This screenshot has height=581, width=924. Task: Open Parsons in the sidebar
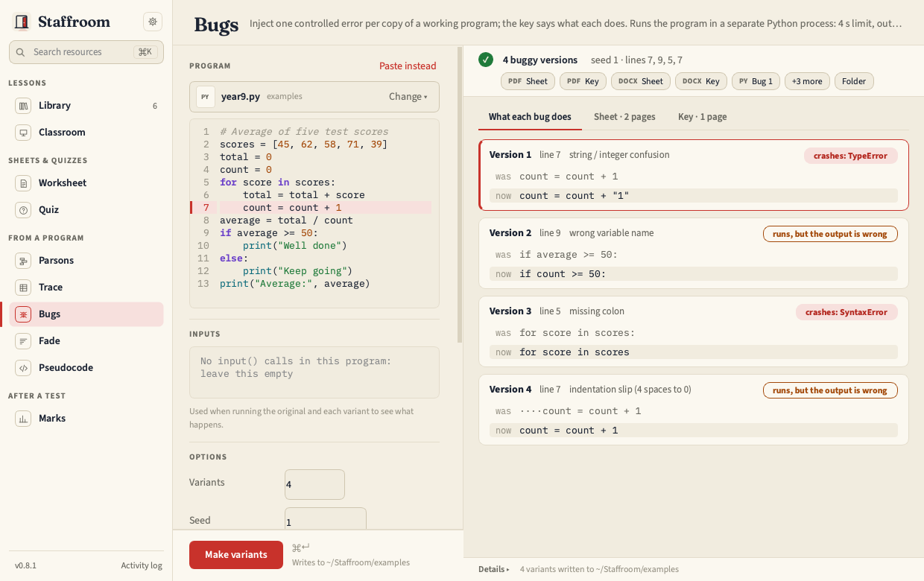pos(86,261)
